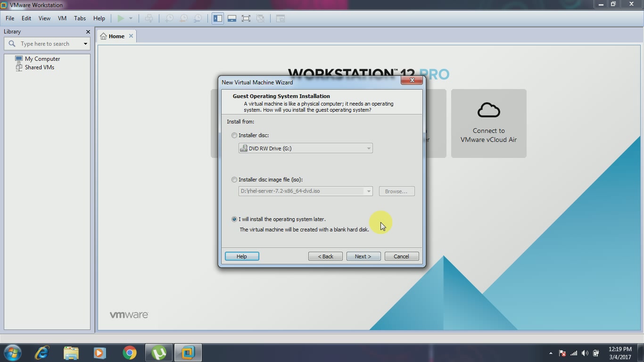Viewport: 644px width, 362px height.
Task: Close the Home tab with its X
Action: (x=131, y=36)
